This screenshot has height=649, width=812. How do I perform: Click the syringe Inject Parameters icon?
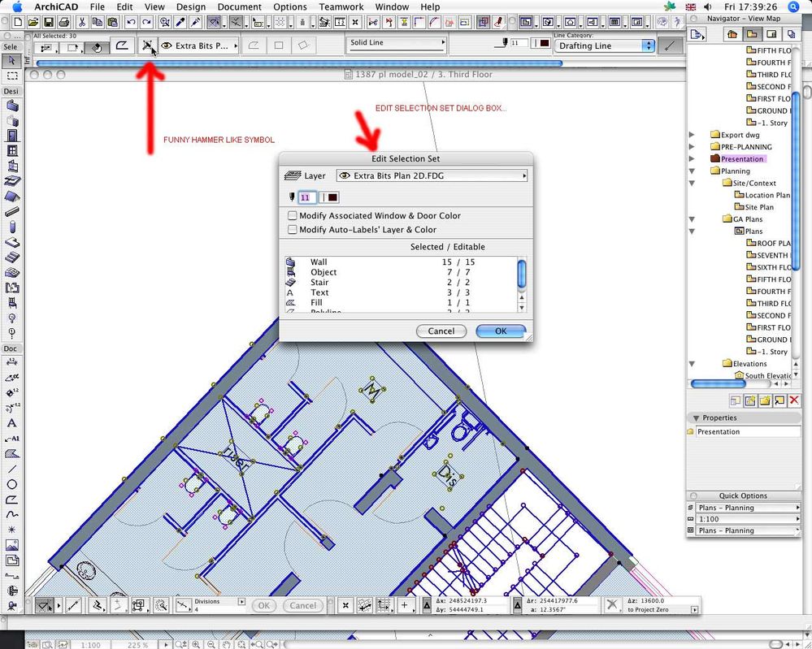[196, 22]
